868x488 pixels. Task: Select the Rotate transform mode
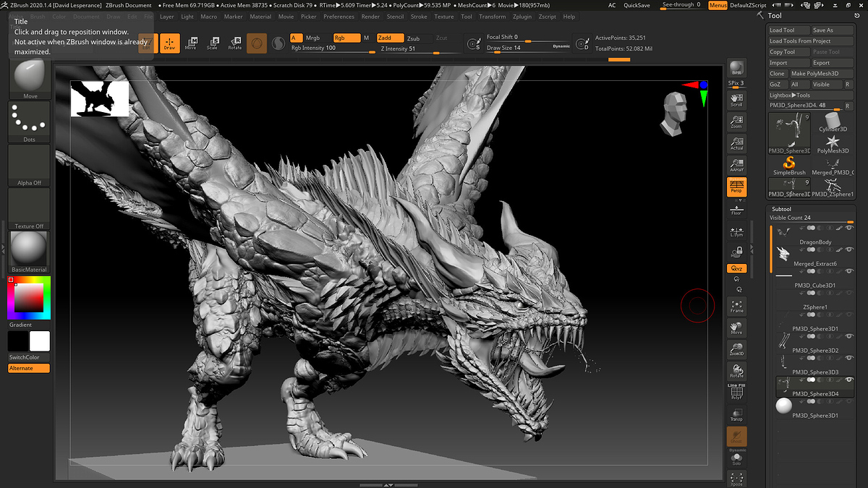[235, 43]
